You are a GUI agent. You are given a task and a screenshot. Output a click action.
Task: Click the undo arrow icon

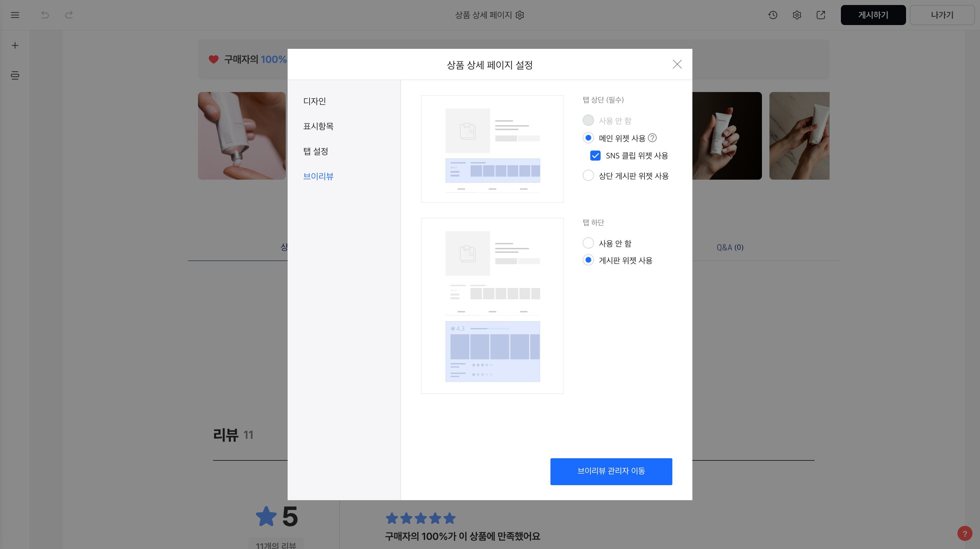45,15
